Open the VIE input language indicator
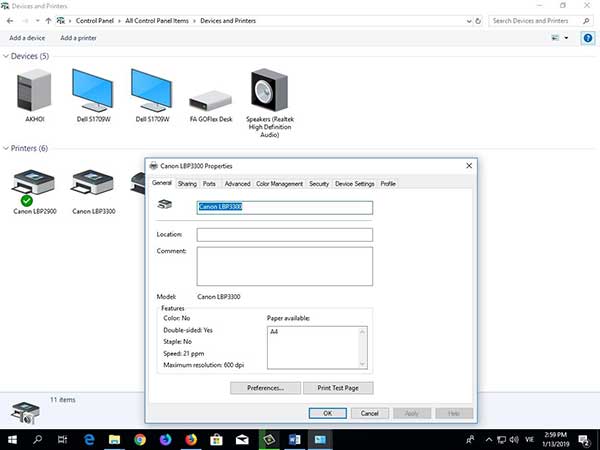 tap(529, 440)
